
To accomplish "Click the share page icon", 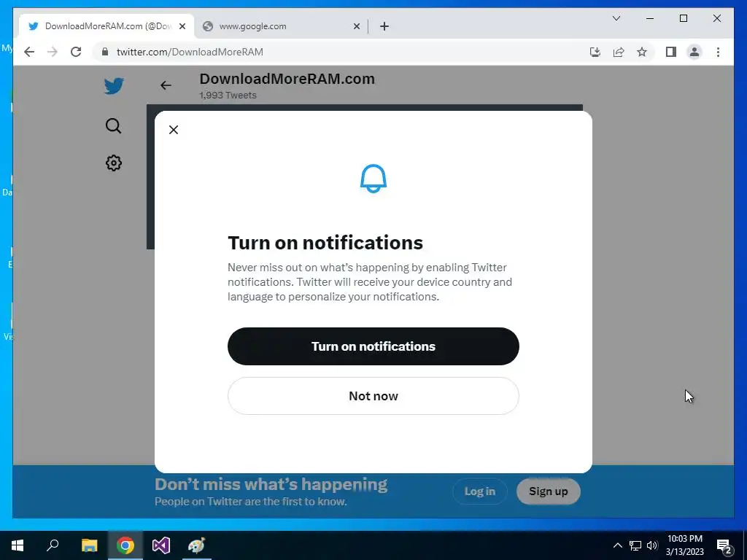I will (x=619, y=52).
